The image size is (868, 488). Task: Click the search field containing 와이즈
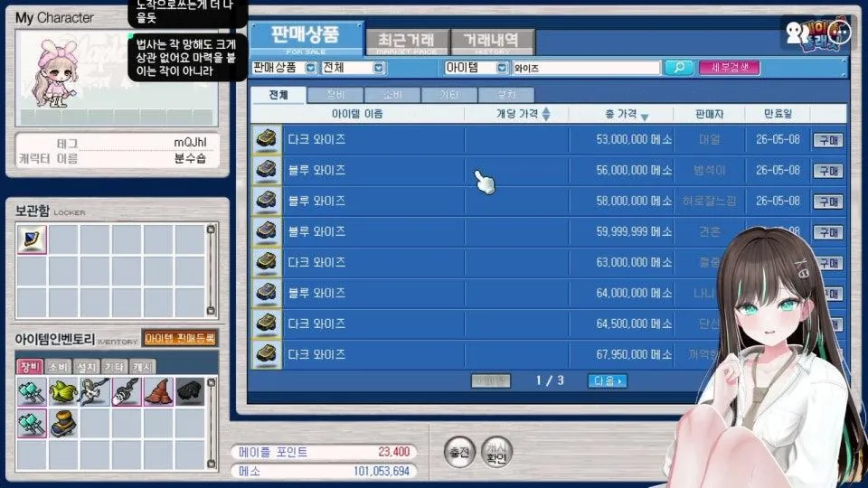[586, 68]
